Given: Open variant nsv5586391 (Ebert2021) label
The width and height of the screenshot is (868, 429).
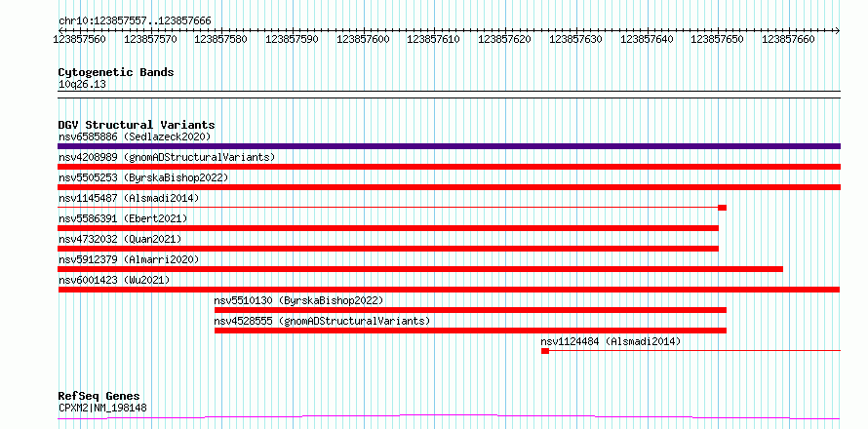Looking at the screenshot, I should click(123, 218).
